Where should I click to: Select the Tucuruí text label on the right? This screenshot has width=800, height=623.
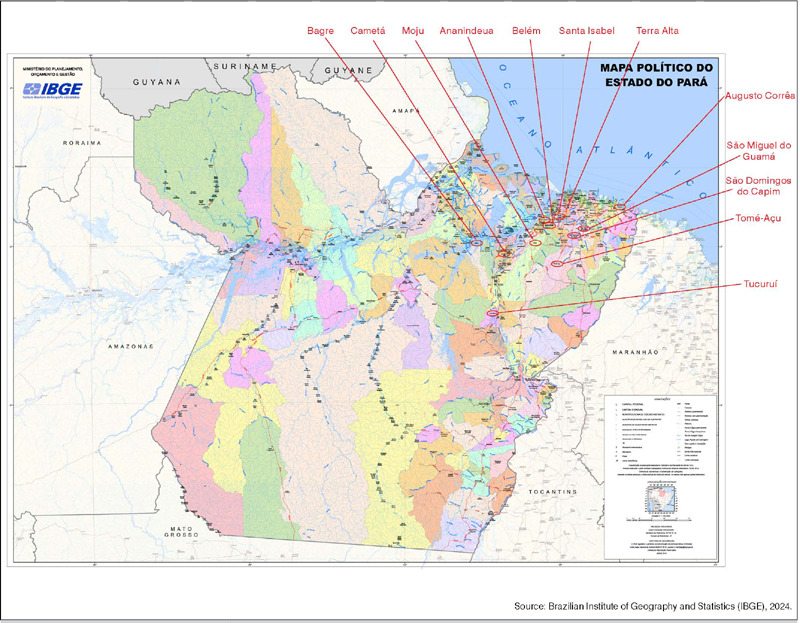click(x=762, y=283)
